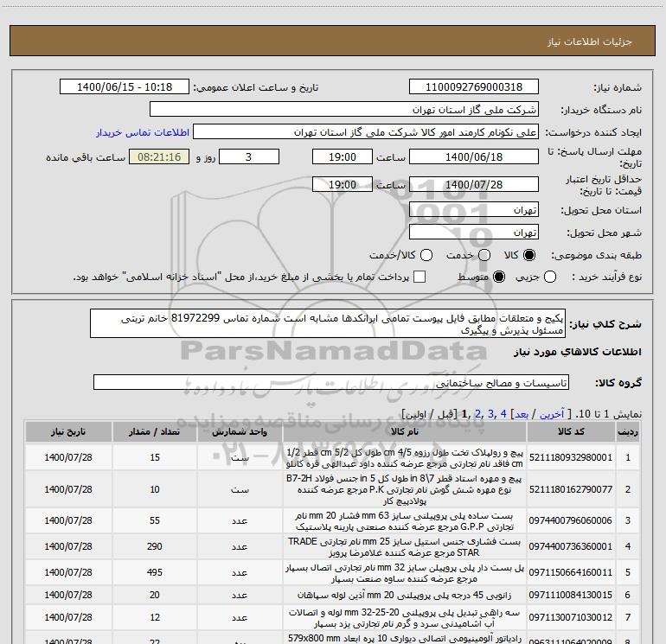Screen dimensions: 666x644
Task: Click the request creator field
Action: tap(366, 132)
